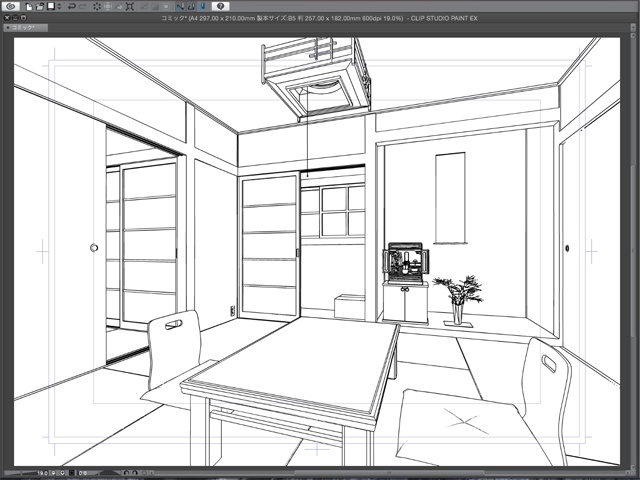
Task: Click the 0.0 rotation angle field
Action: (83, 473)
